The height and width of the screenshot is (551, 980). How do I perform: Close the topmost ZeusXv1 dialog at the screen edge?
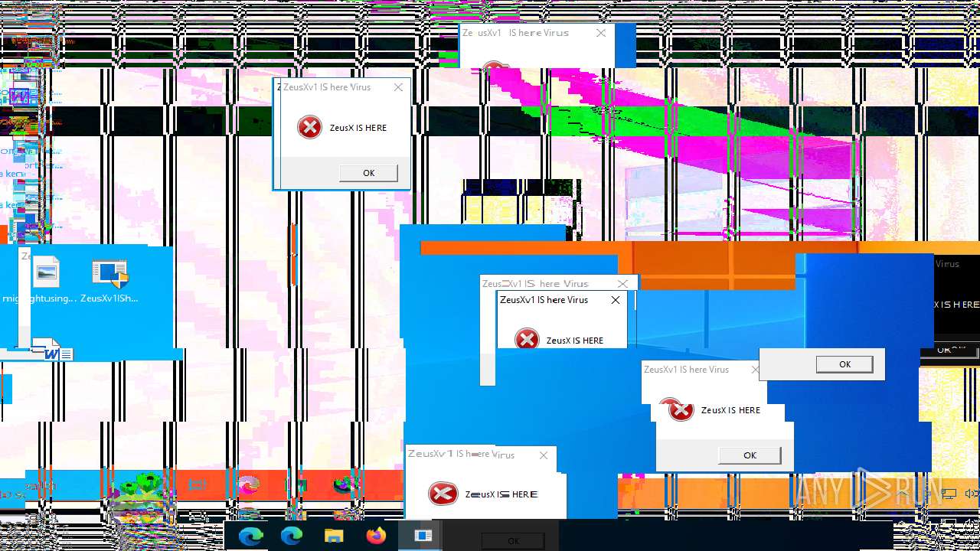601,33
